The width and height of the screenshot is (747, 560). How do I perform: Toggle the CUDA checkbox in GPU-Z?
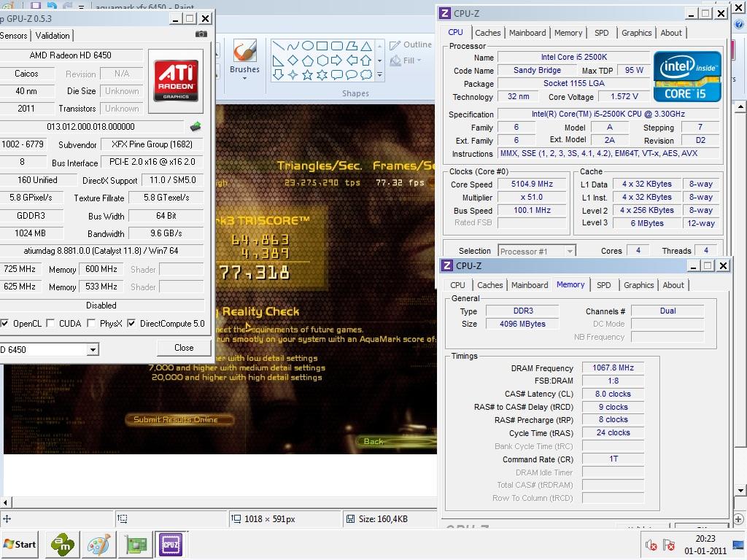point(50,323)
